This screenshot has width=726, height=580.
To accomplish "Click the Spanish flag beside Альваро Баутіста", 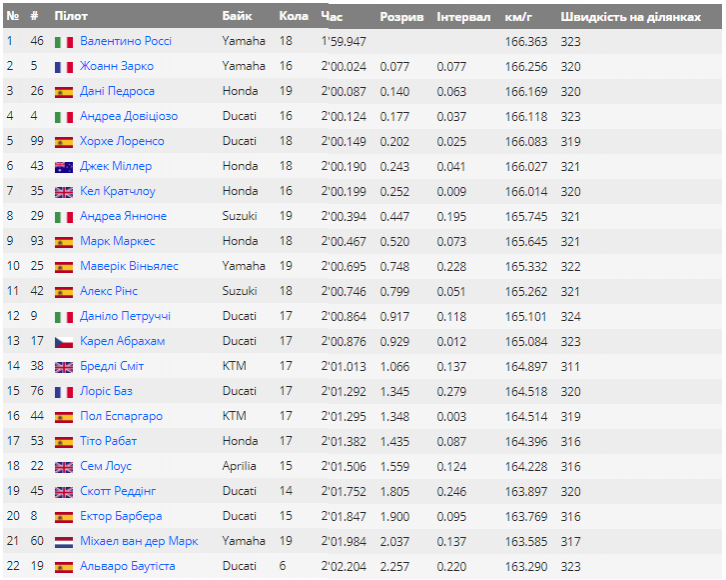I will point(64,567).
